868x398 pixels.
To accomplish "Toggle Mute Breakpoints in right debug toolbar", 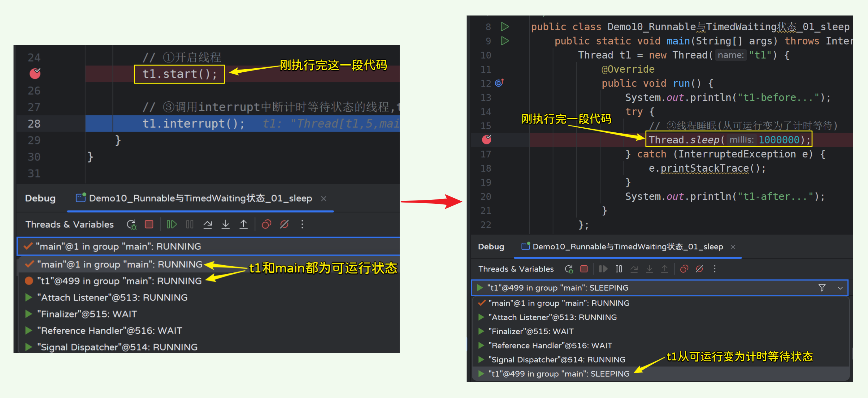I will 699,269.
